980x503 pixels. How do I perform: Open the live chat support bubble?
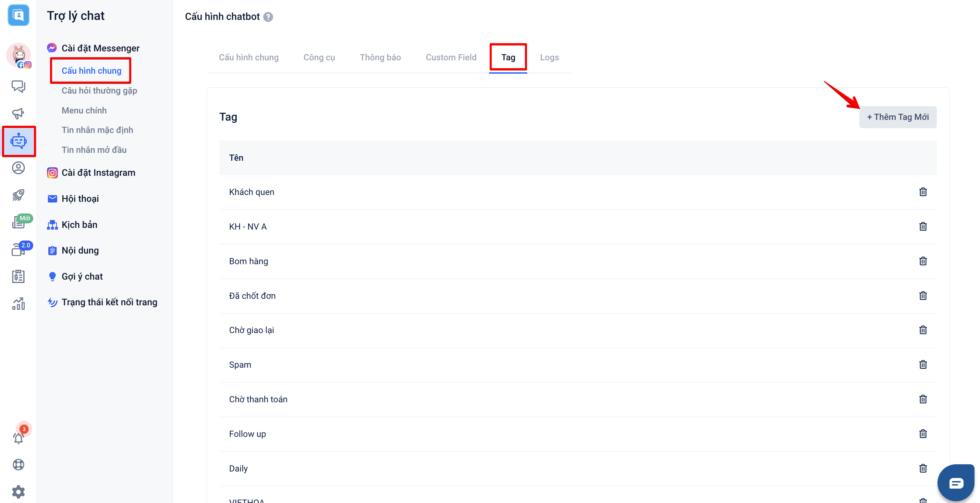[x=956, y=482]
